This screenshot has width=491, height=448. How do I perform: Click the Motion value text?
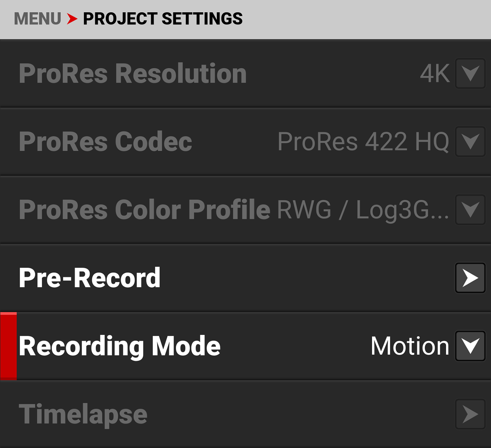[x=410, y=346]
